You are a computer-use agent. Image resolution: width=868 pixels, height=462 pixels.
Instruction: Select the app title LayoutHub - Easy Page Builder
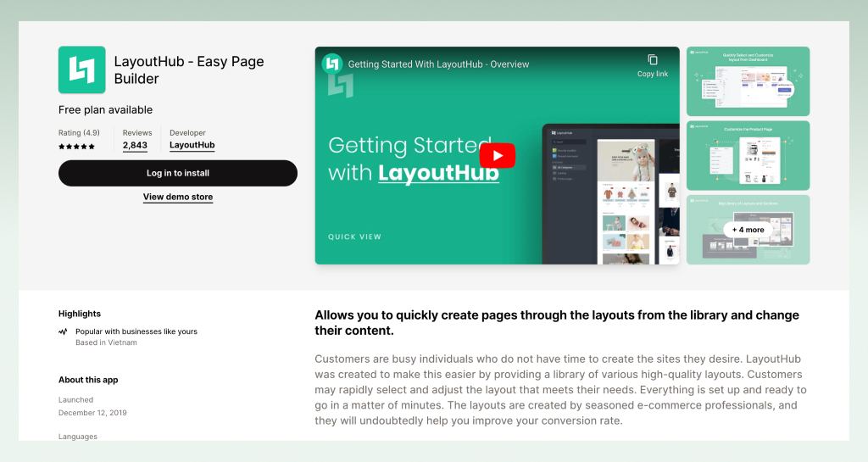point(189,70)
